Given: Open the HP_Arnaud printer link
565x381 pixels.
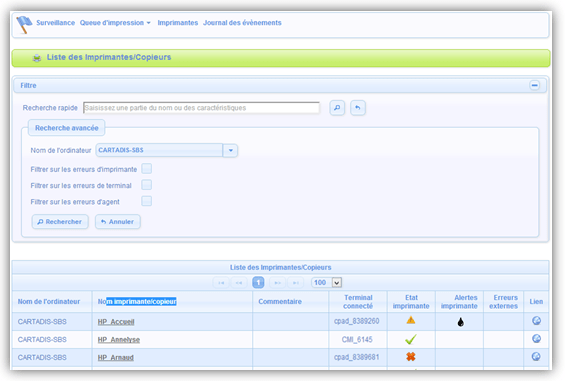Looking at the screenshot, I should pyautogui.click(x=116, y=358).
